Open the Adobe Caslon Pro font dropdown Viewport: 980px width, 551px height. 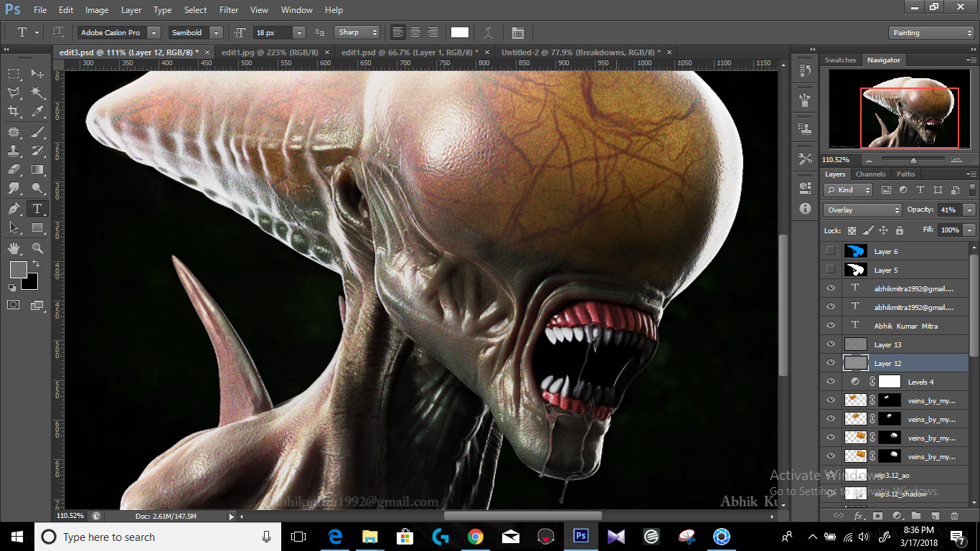(154, 32)
